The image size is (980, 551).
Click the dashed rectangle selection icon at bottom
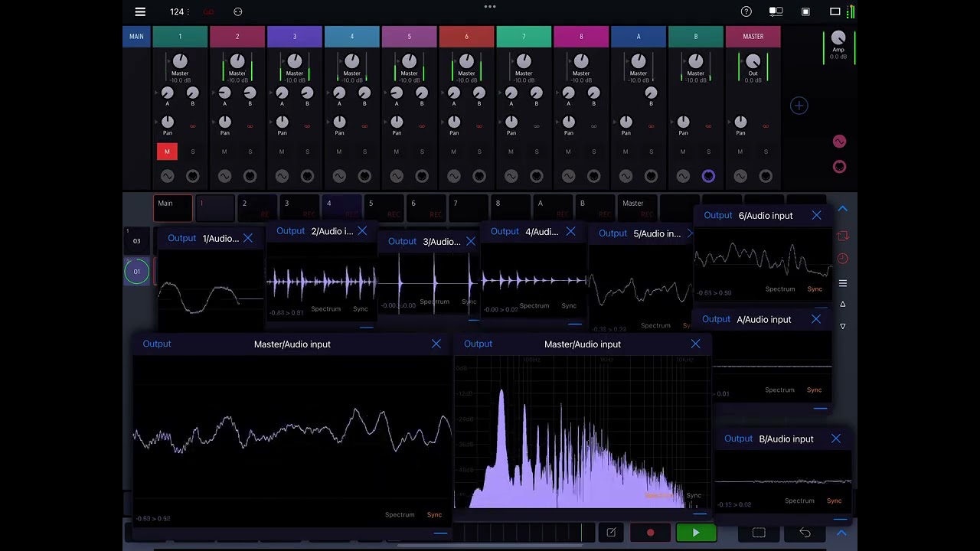(759, 533)
